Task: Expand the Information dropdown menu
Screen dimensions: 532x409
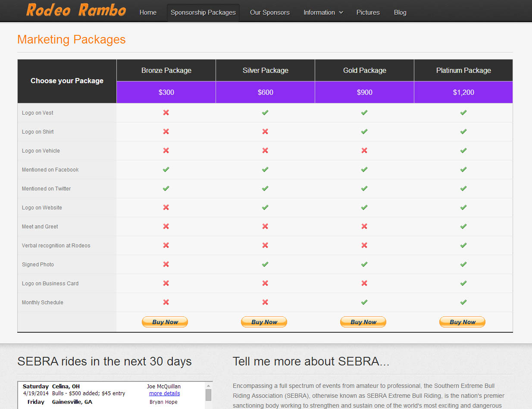Action: [x=319, y=12]
